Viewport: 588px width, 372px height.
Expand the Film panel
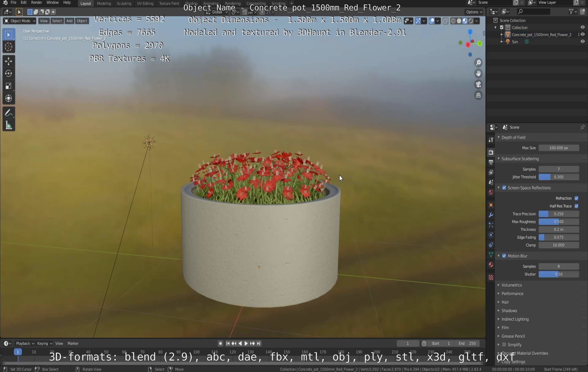point(505,328)
